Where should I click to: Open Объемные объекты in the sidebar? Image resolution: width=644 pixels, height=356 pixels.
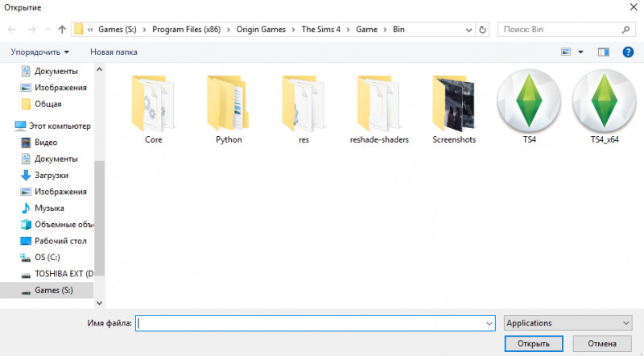point(56,225)
